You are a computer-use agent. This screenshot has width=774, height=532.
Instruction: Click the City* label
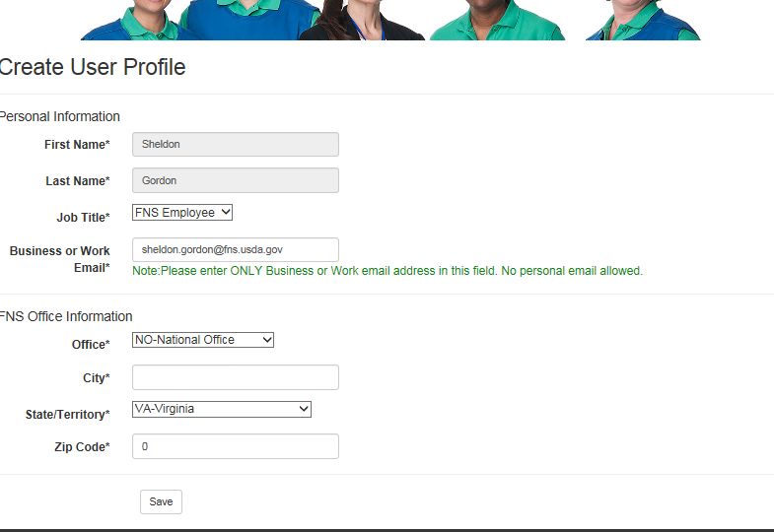pyautogui.click(x=97, y=378)
